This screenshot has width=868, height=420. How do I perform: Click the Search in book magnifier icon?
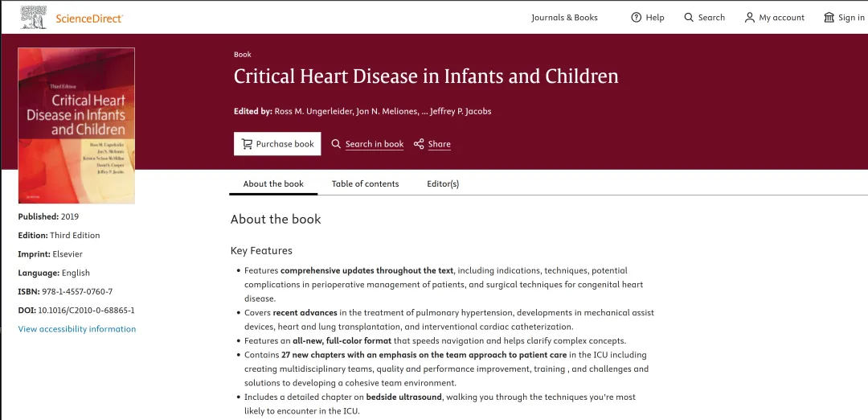click(x=336, y=144)
